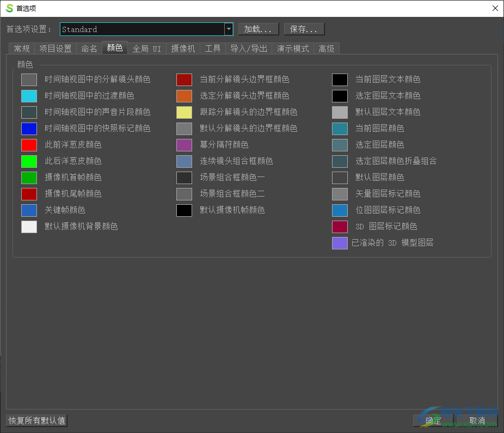Open the 高级 tab

click(x=327, y=48)
